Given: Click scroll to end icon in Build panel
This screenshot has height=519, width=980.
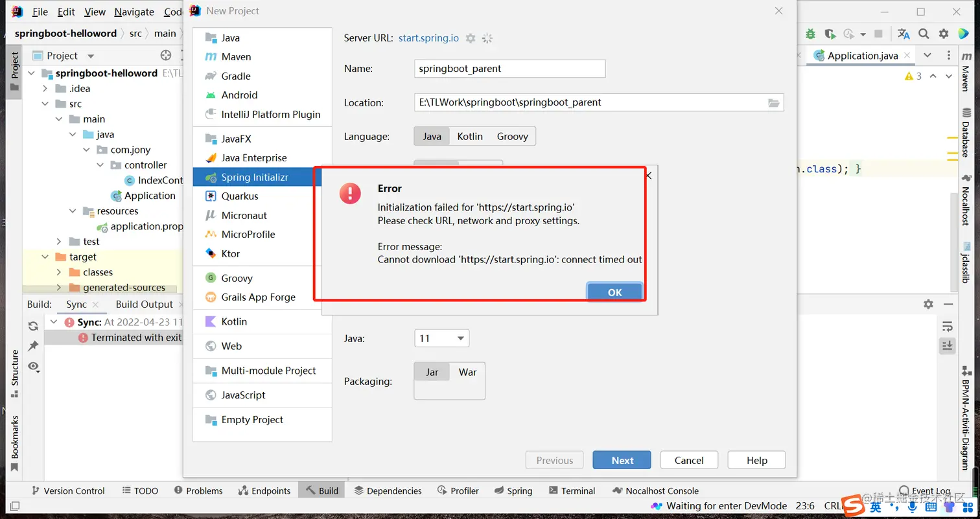Looking at the screenshot, I should click(948, 346).
